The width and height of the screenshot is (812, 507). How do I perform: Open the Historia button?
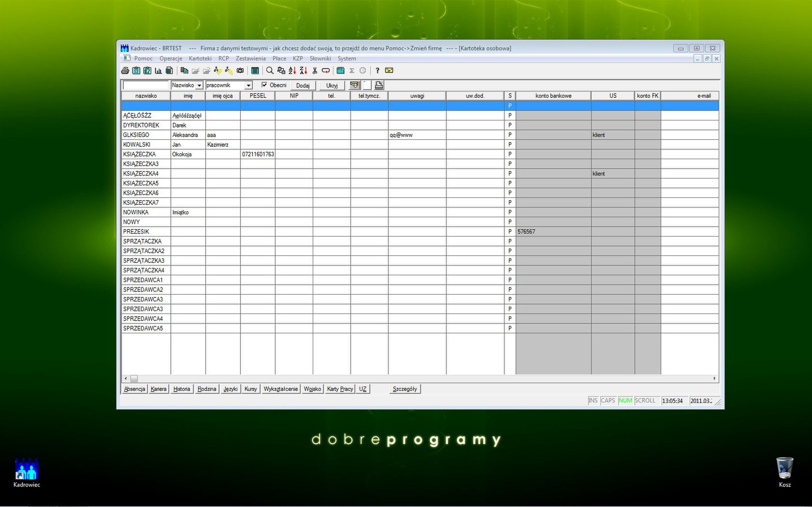(x=182, y=389)
